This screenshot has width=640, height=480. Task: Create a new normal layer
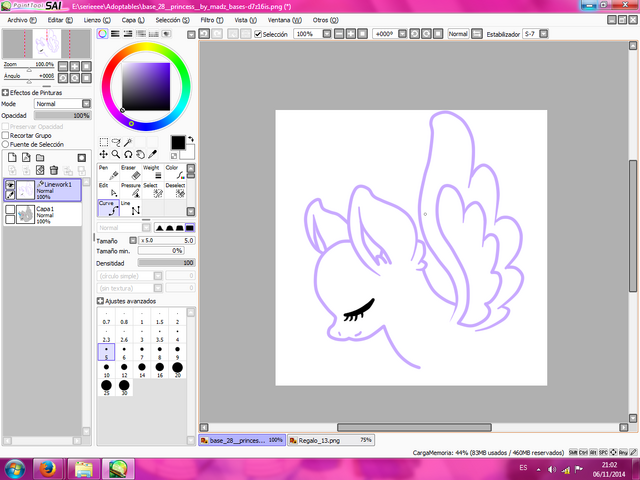[12, 158]
